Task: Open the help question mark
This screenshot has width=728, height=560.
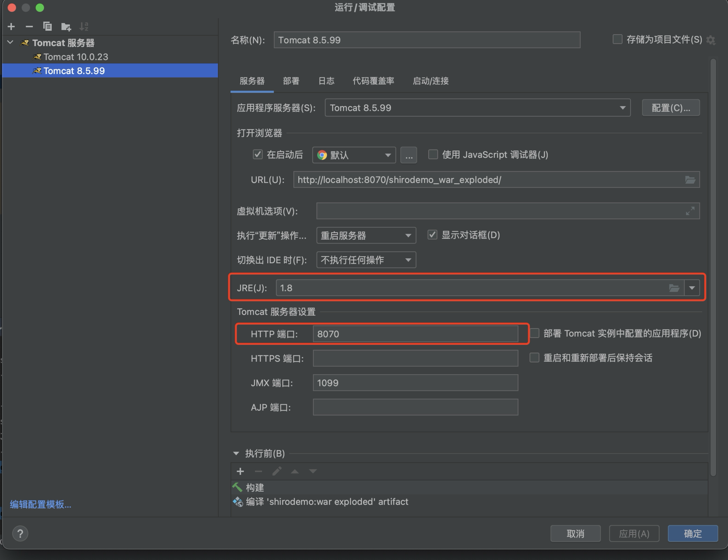Action: point(20,533)
